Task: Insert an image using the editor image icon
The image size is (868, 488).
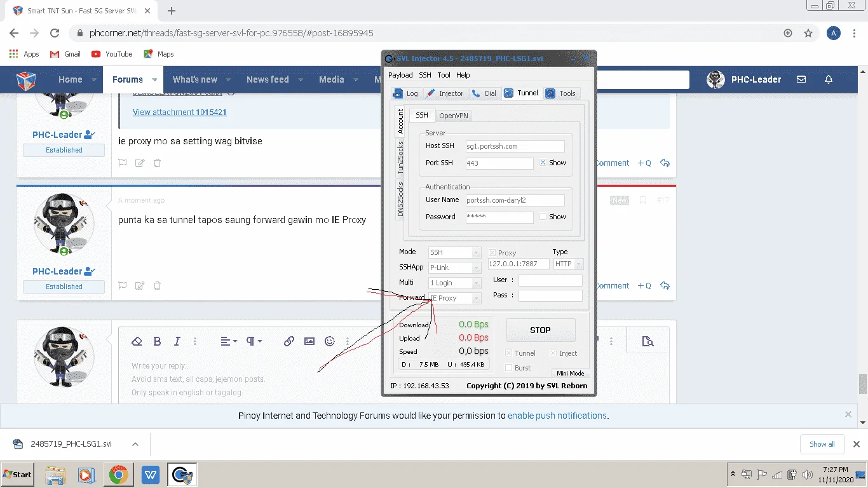Action: [309, 341]
